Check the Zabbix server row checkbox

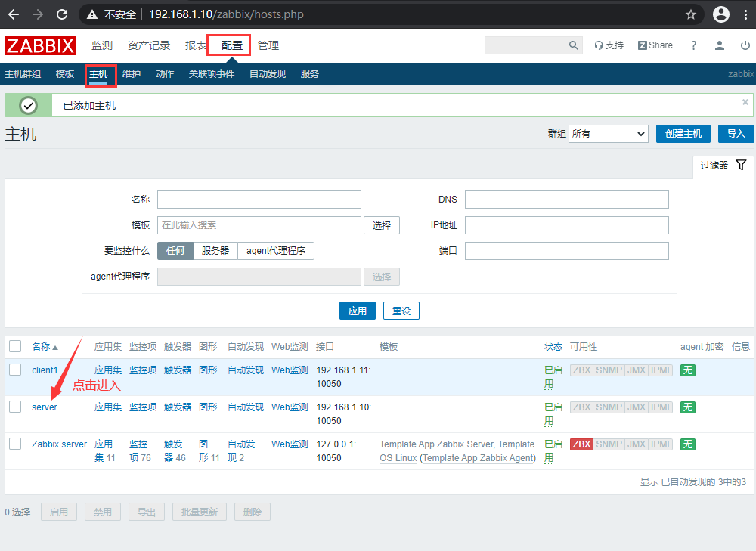point(15,444)
